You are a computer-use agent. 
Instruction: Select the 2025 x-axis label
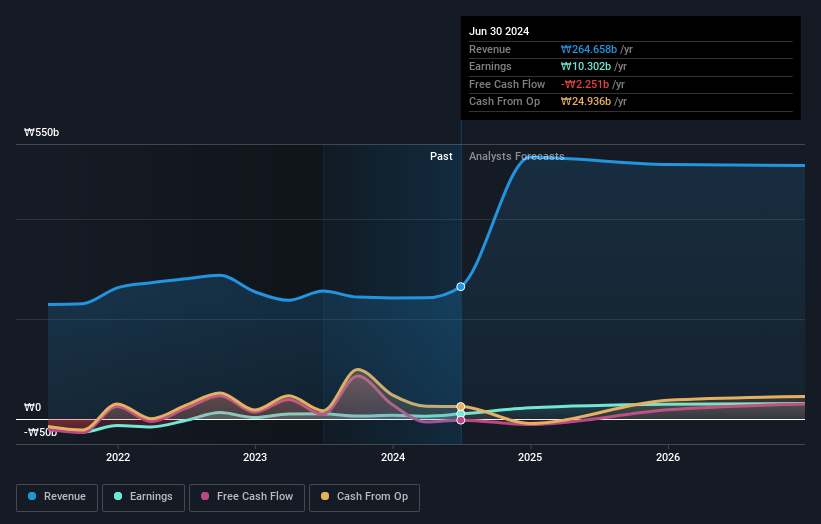(530, 457)
